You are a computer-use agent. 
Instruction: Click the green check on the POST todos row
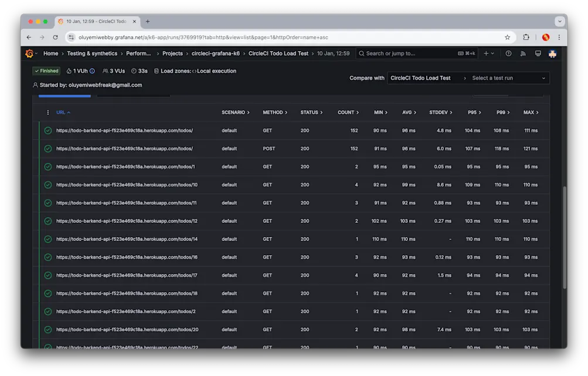pyautogui.click(x=48, y=148)
